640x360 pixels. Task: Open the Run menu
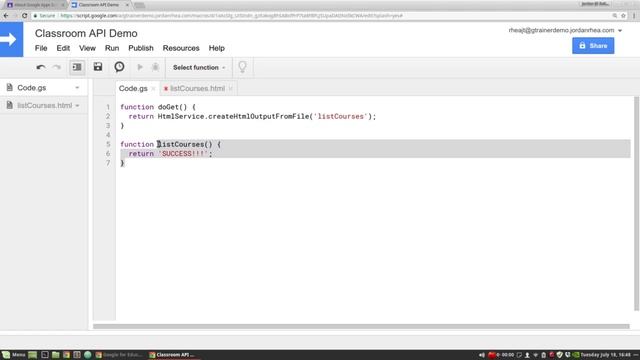(112, 48)
